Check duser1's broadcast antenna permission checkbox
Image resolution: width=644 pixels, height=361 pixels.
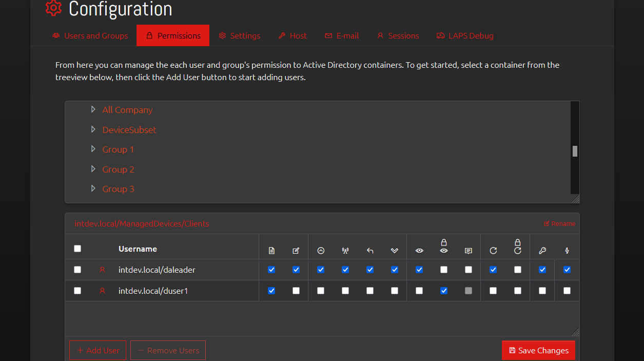(x=345, y=291)
